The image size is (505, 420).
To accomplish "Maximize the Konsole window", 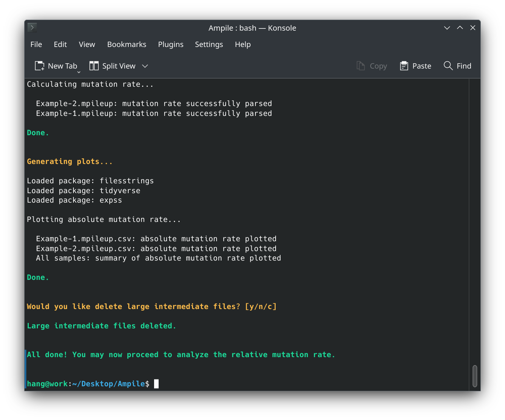I will pos(460,28).
